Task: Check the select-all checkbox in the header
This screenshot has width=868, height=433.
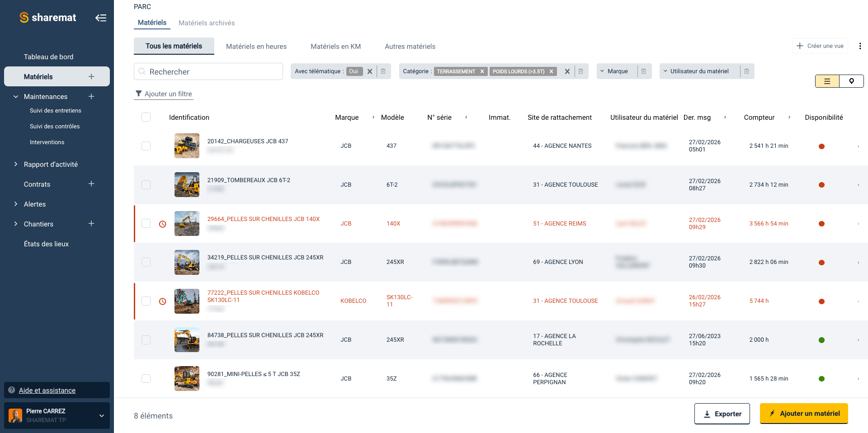Action: pyautogui.click(x=146, y=117)
